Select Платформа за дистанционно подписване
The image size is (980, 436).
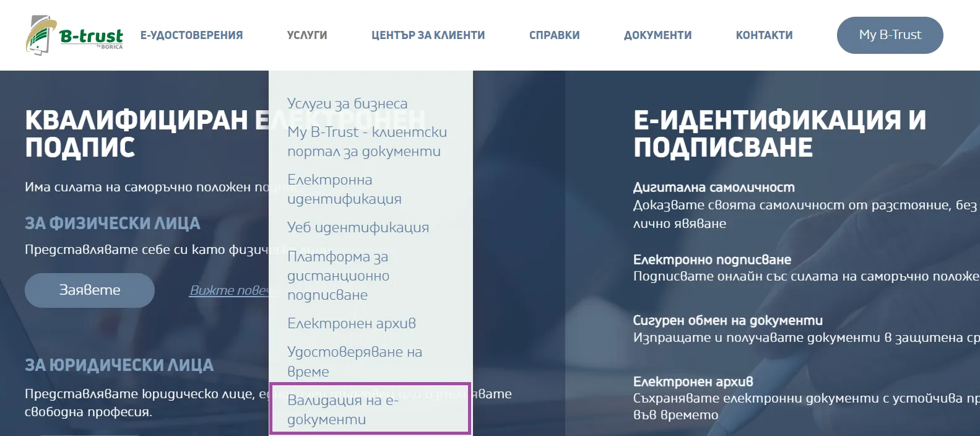point(338,276)
